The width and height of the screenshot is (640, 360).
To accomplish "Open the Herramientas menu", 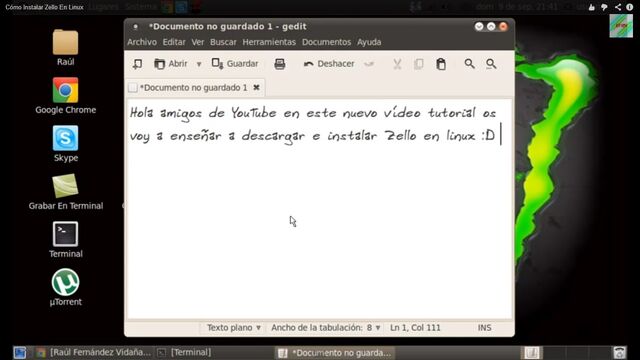I will point(269,42).
